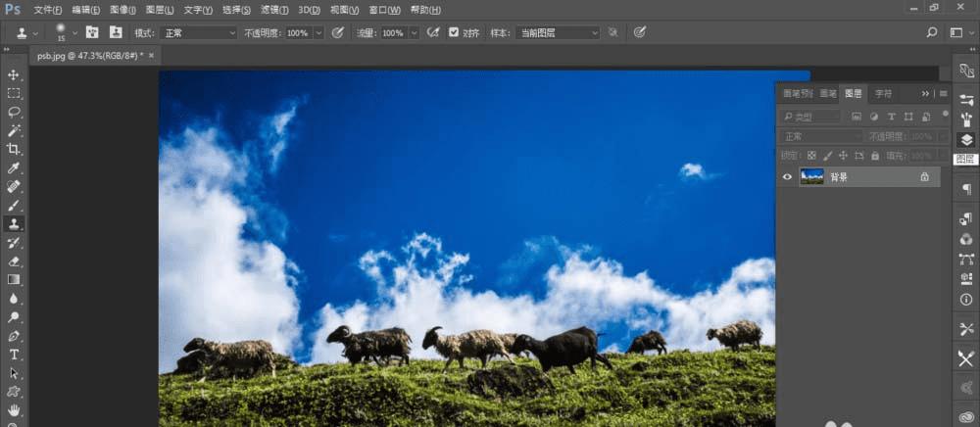This screenshot has height=427, width=980.
Task: Click the 背景 layer thumbnail
Action: 811,176
